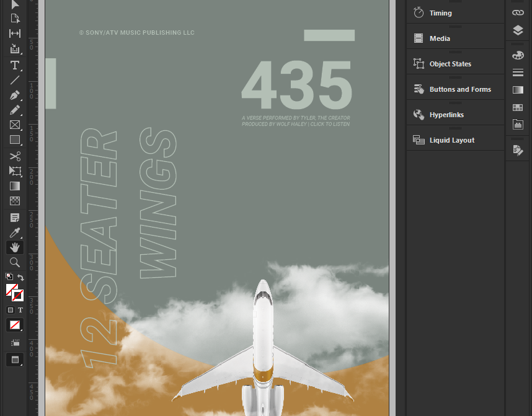Open the Stroke panel icon
Viewport: 532px width, 416px height.
coord(518,73)
